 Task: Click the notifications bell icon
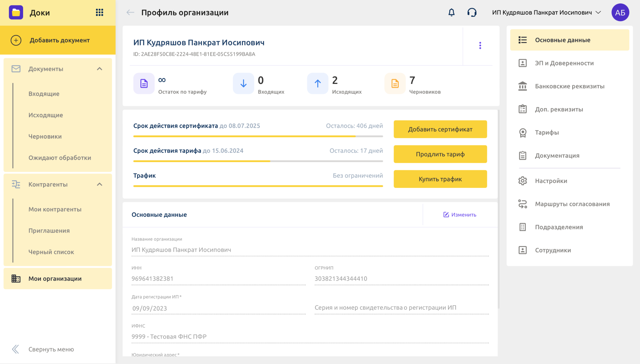pos(451,13)
